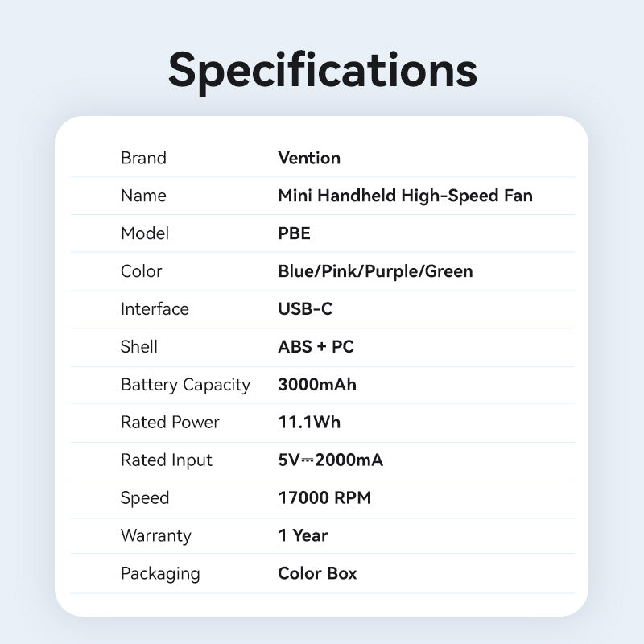
Task: Click the Interface row label
Action: pyautogui.click(x=155, y=309)
